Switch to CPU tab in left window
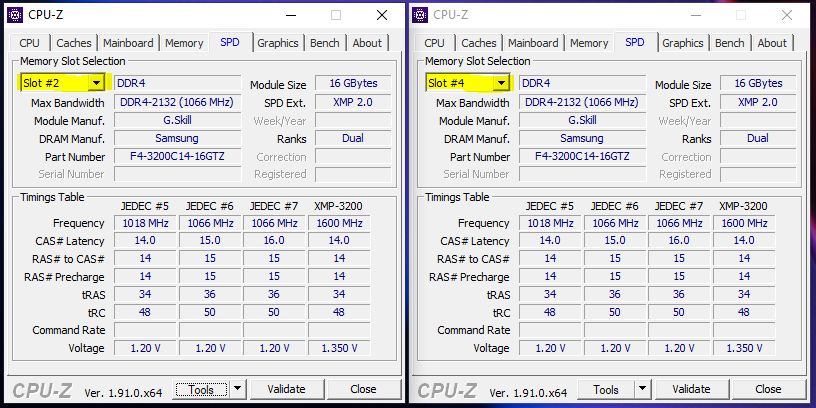This screenshot has height=408, width=816. (30, 43)
